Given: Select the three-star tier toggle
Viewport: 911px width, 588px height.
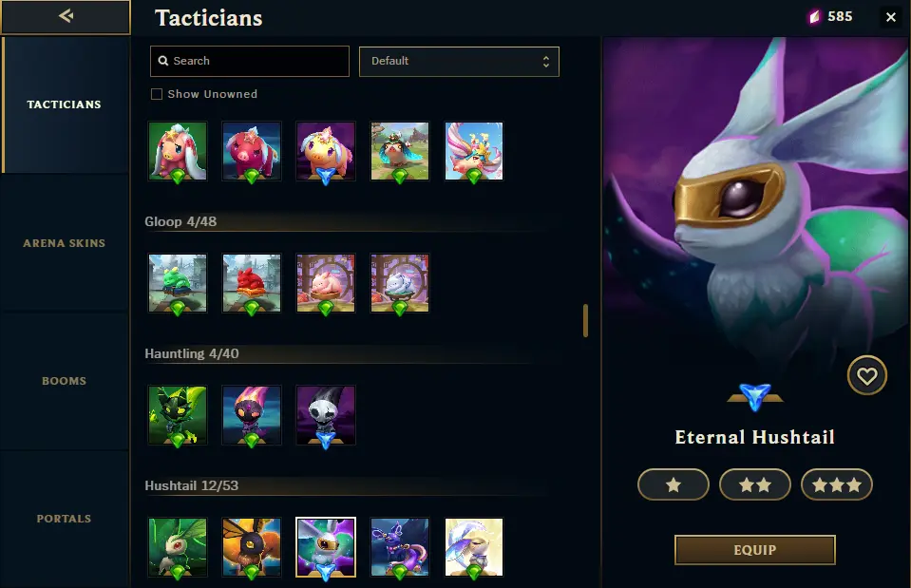Looking at the screenshot, I should pyautogui.click(x=837, y=484).
